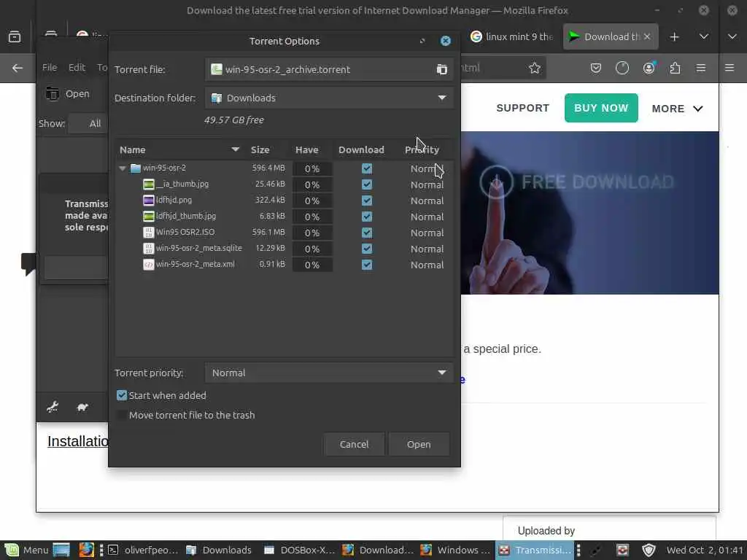Open Transmission Edit menu
747x560 pixels.
pyautogui.click(x=77, y=67)
